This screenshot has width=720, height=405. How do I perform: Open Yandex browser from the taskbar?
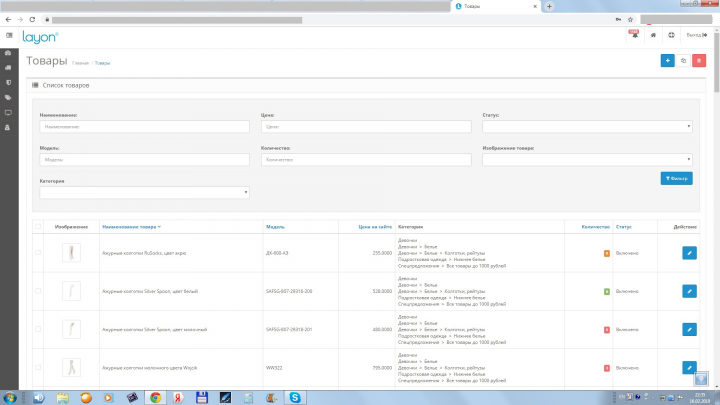178,397
